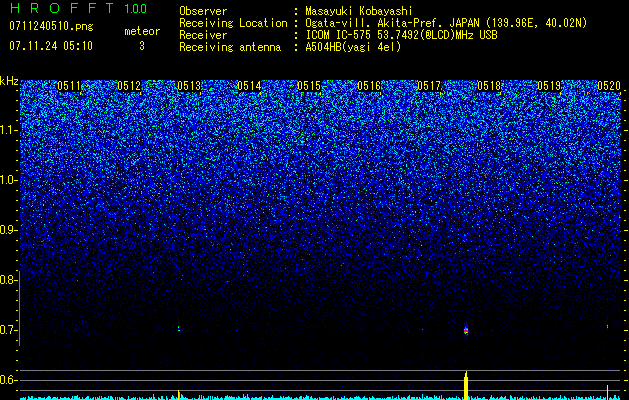Click the faint echo near 0520

click(607, 326)
